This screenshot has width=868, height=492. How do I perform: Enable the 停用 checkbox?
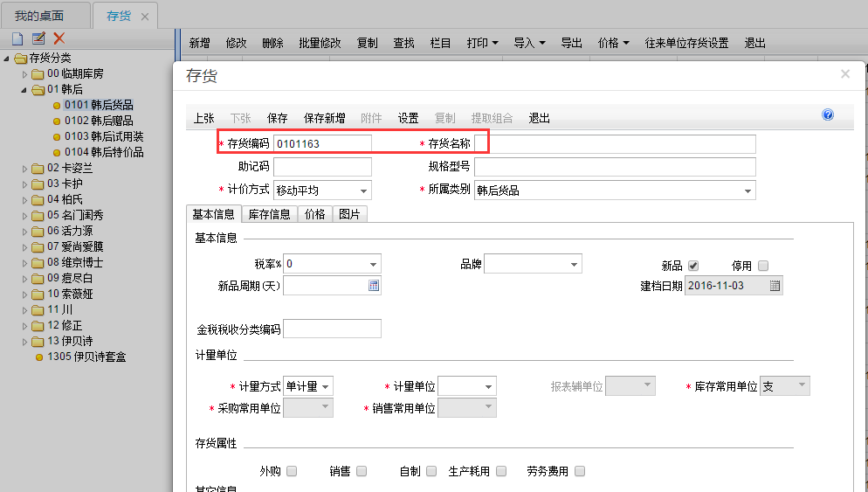point(763,266)
